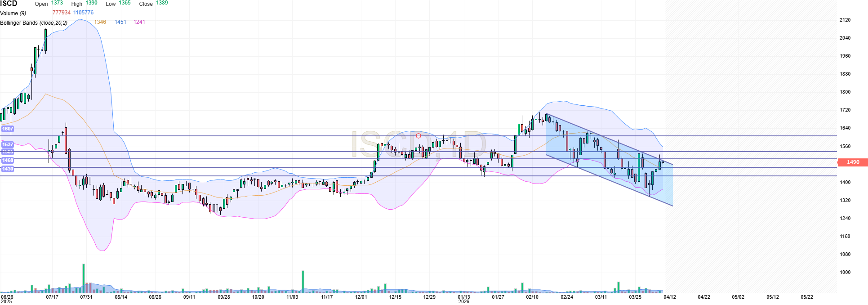868x305 pixels.
Task: Select the 1430 horizontal line label
Action: coord(8,169)
